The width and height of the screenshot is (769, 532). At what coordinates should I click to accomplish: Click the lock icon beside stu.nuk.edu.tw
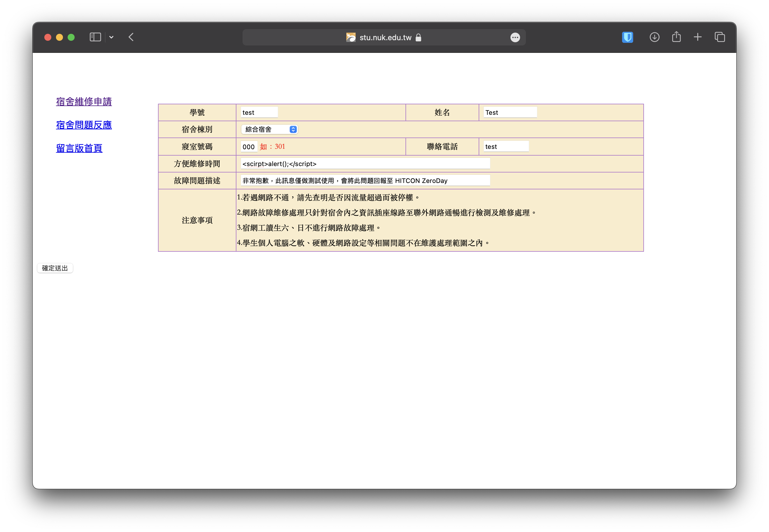pos(418,37)
